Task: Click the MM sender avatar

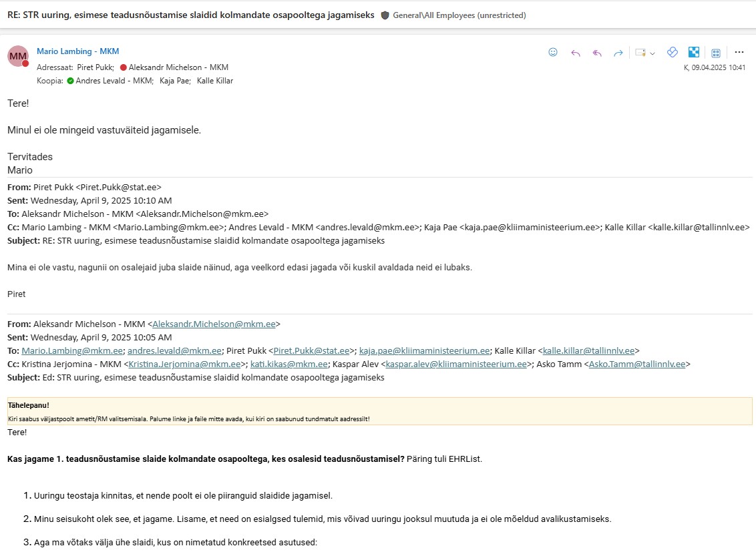Action: click(18, 56)
